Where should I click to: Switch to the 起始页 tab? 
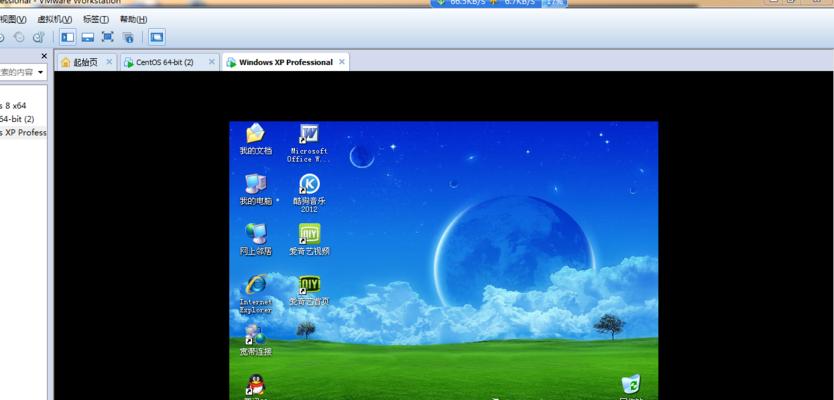point(86,62)
